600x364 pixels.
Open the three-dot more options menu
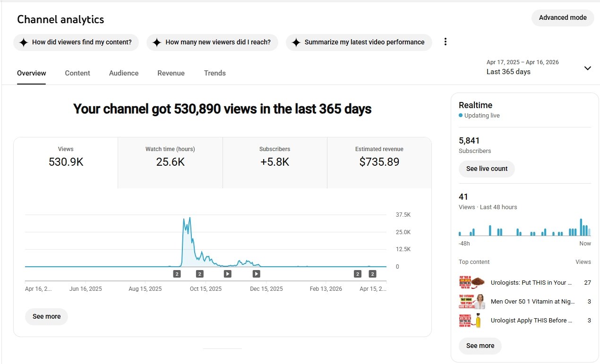(x=445, y=42)
